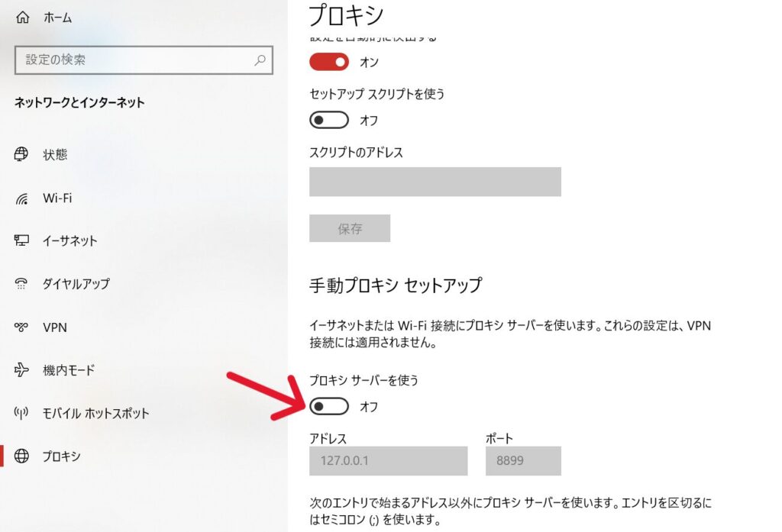Click the Airplane mode icon
Image resolution: width=782 pixels, height=532 pixels.
(22, 370)
